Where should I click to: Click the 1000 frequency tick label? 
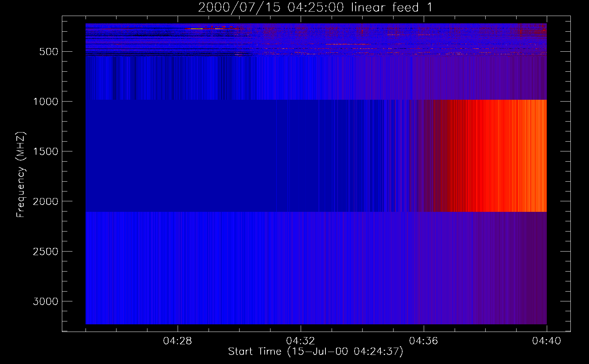coord(46,102)
